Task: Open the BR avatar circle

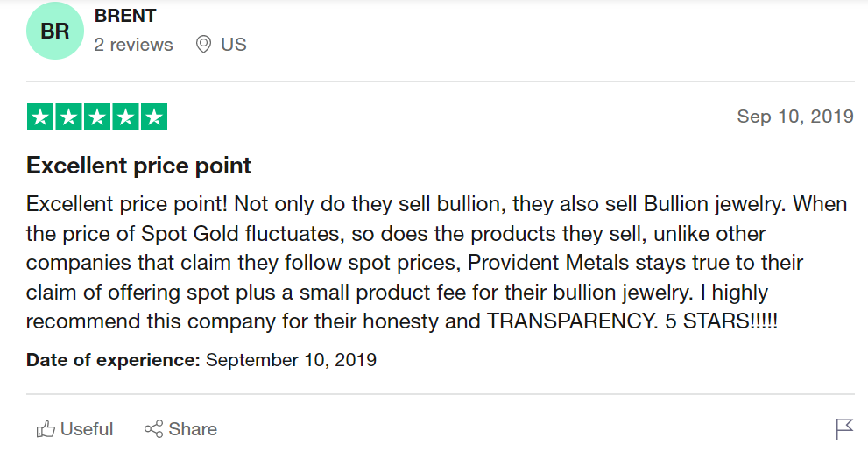Action: click(55, 31)
